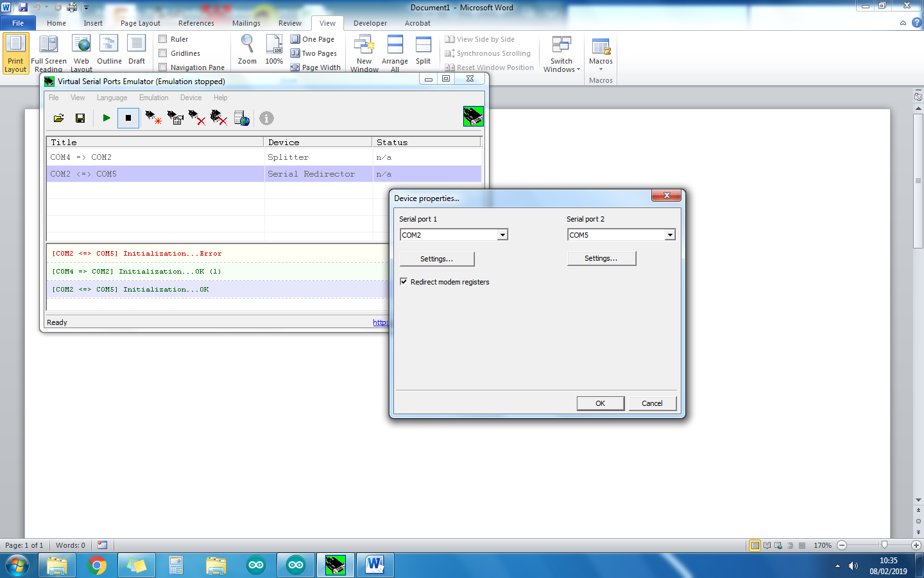Image resolution: width=924 pixels, height=578 pixels.
Task: Toggle the Ruler checkbox
Action: (x=163, y=39)
